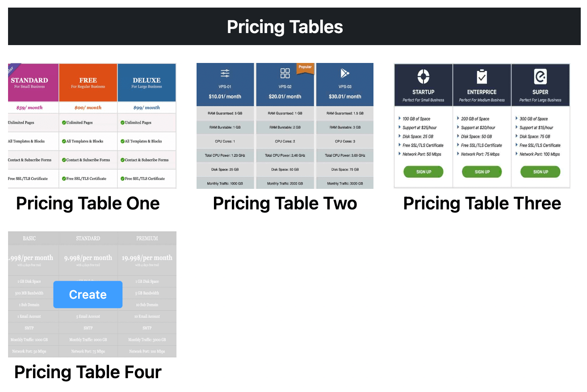Click the clipboard check icon on ENTERPRICE plan
The height and width of the screenshot is (392, 587).
[482, 76]
